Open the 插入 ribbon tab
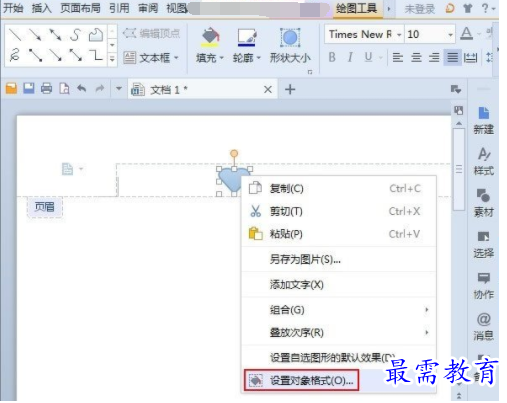This screenshot has height=403, width=507. [x=42, y=8]
